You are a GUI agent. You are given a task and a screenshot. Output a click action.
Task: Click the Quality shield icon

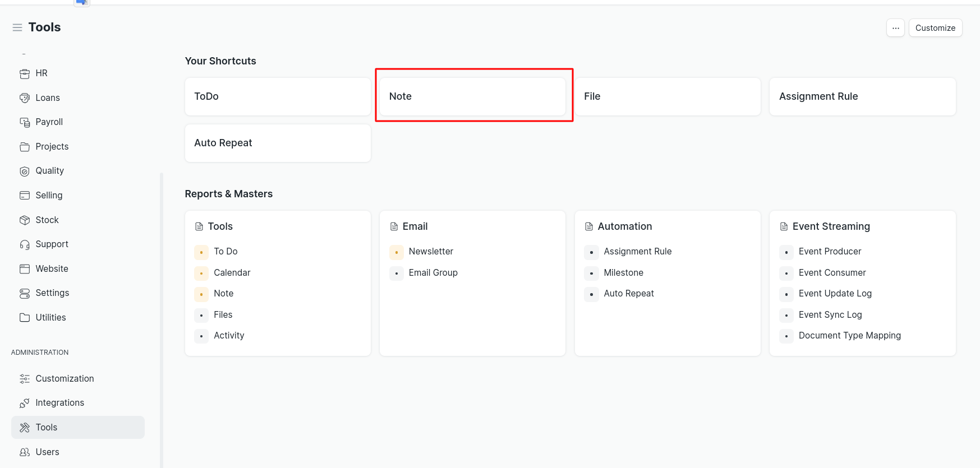[25, 171]
